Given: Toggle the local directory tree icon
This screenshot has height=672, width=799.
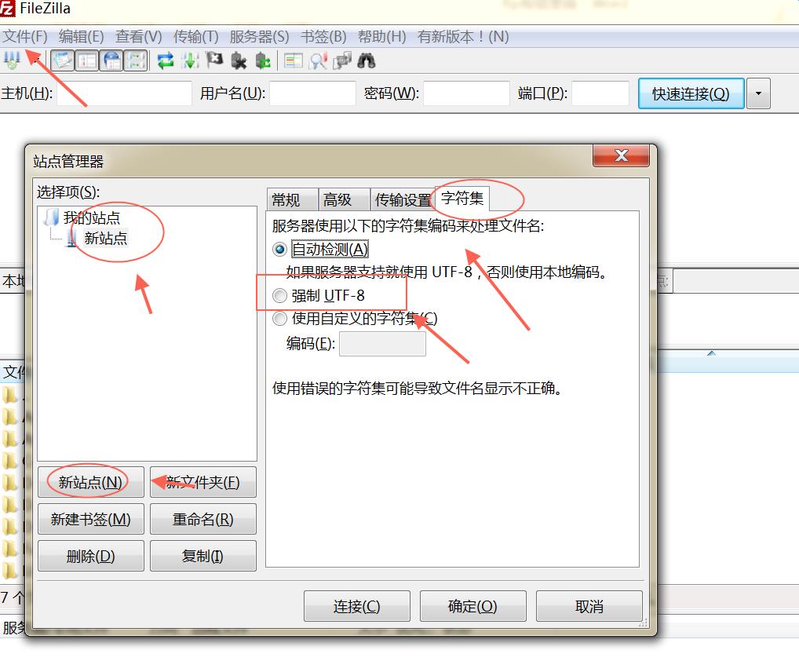Looking at the screenshot, I should (x=87, y=60).
